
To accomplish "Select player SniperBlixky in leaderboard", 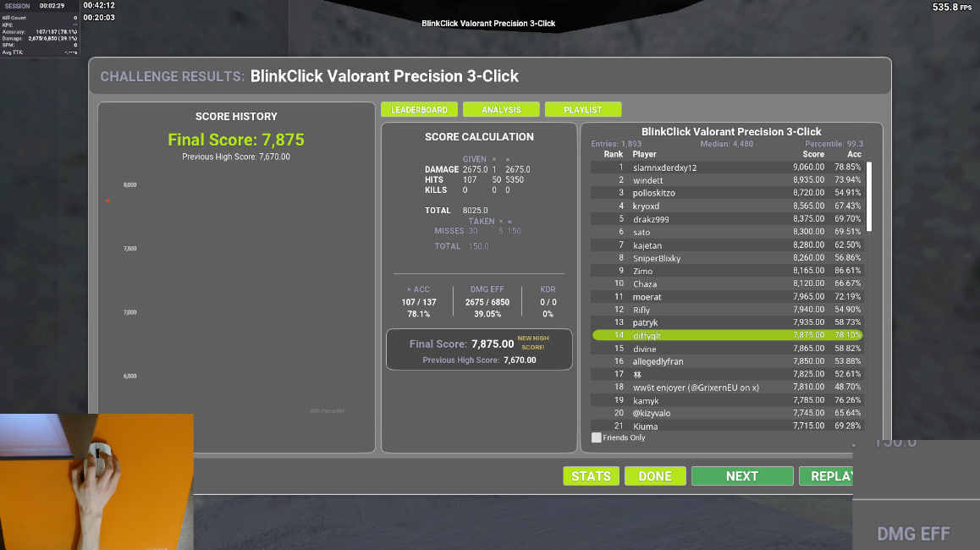I will point(727,258).
